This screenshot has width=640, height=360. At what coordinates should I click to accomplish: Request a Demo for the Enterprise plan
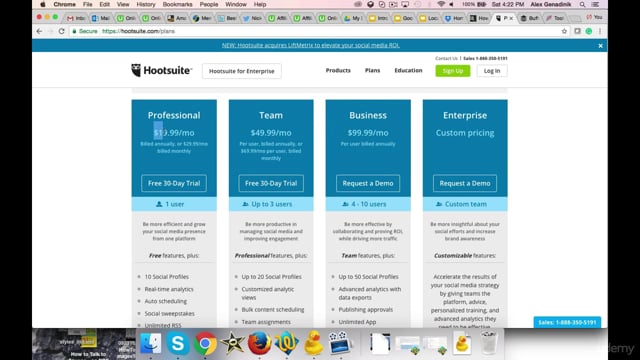click(465, 183)
